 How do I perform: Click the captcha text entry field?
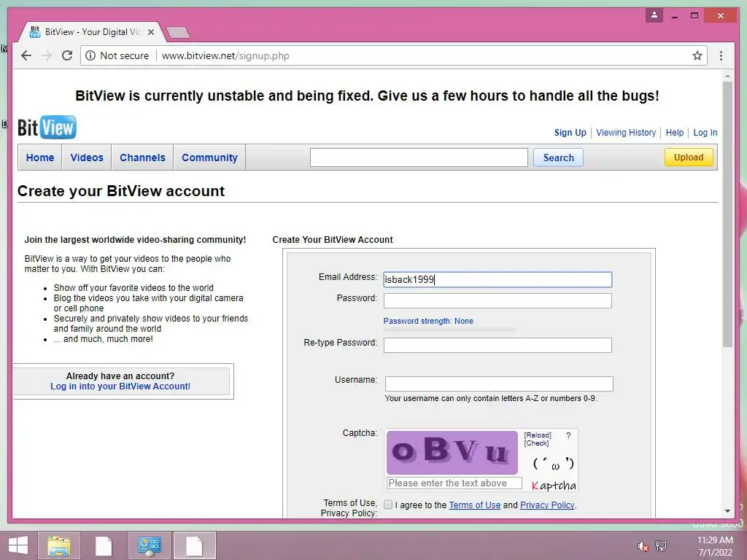click(454, 483)
